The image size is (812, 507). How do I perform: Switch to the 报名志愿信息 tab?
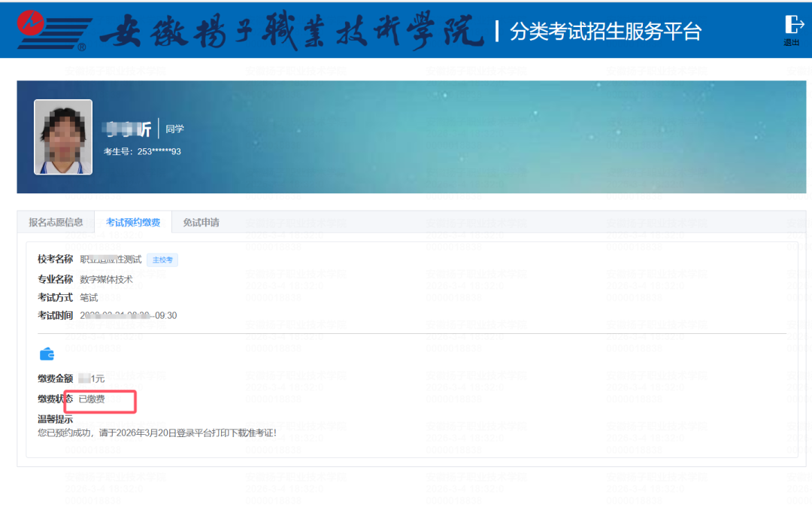(56, 223)
